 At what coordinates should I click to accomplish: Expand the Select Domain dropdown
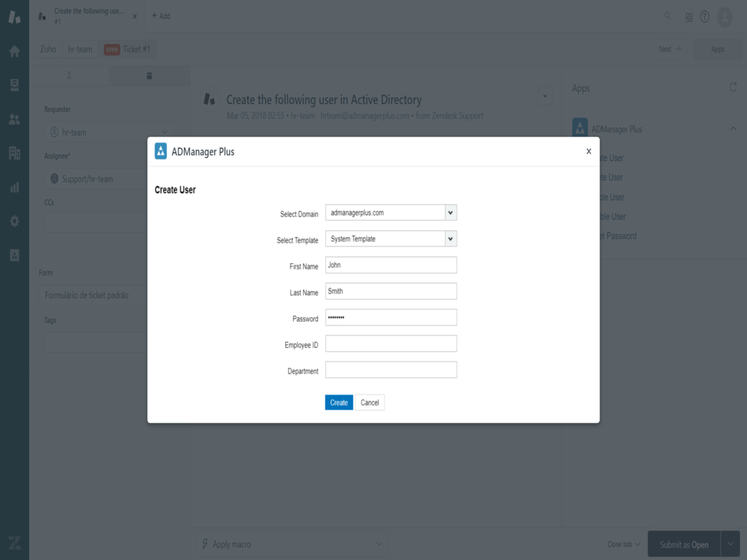pyautogui.click(x=450, y=213)
